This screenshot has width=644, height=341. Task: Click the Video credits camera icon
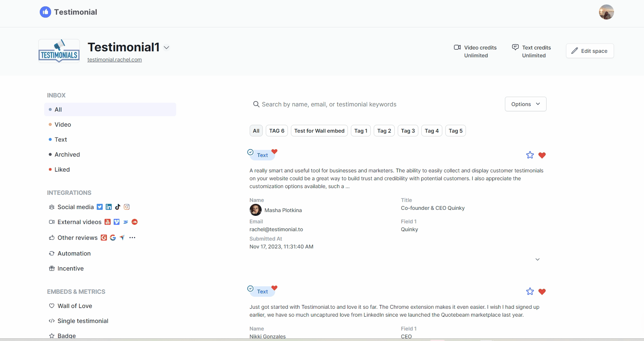click(457, 47)
